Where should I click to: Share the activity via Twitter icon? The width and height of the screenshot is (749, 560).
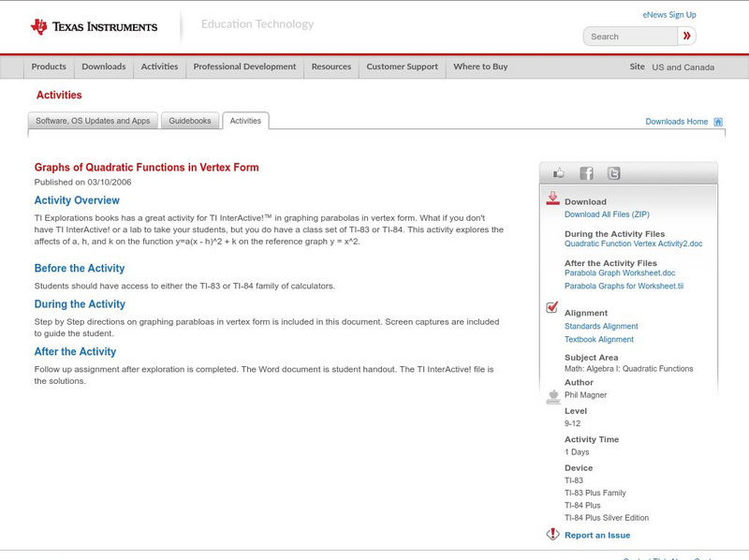(613, 173)
